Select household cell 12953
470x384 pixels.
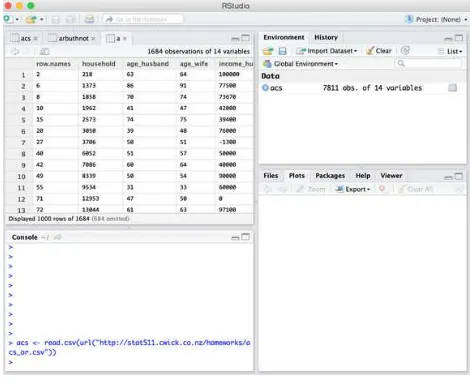point(90,198)
